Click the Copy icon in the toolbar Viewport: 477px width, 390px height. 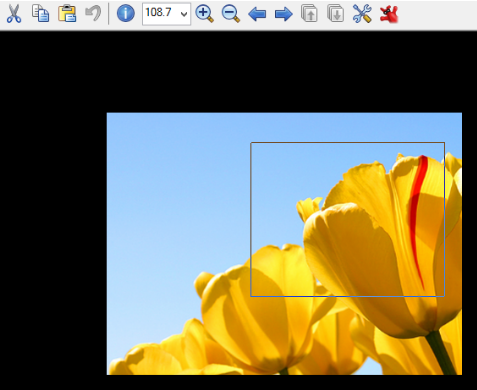[x=40, y=14]
